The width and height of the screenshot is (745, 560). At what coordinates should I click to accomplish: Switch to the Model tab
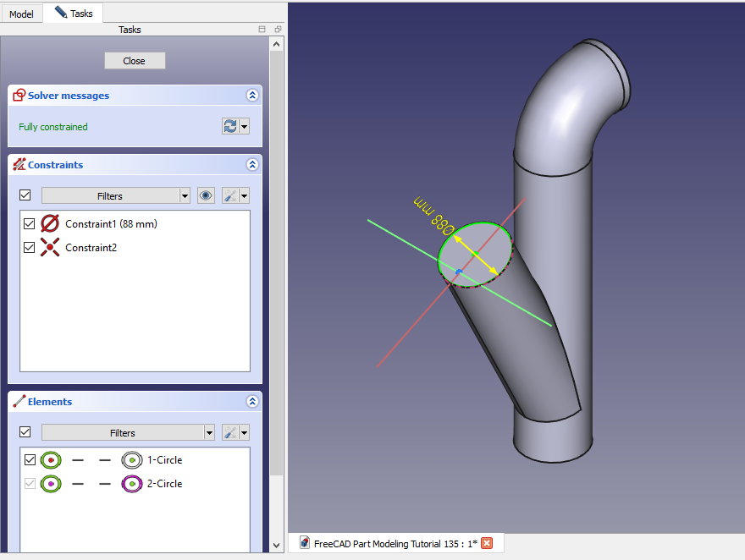pyautogui.click(x=21, y=14)
